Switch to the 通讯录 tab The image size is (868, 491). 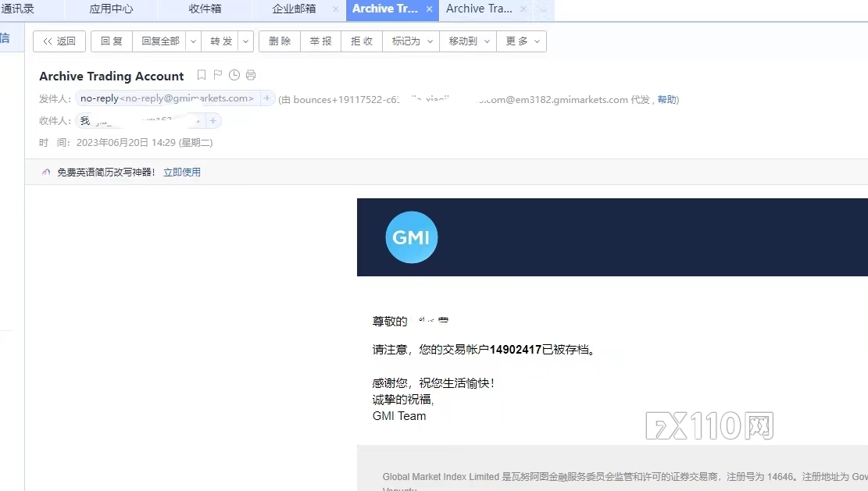pos(18,9)
